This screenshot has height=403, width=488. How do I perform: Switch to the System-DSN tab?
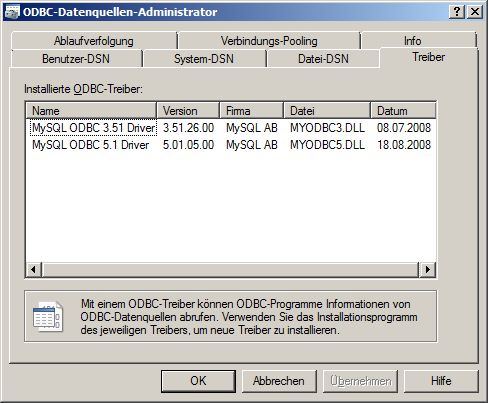pos(204,59)
